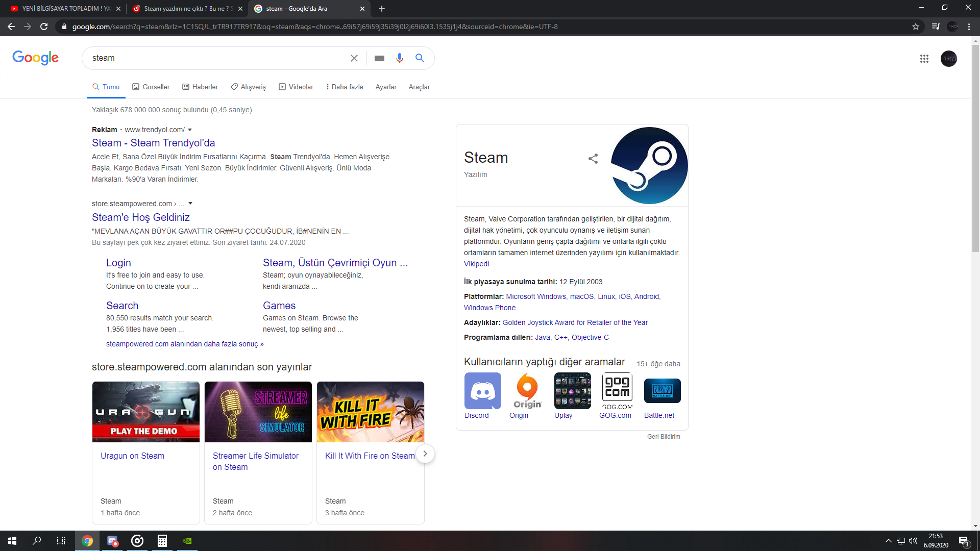
Task: Reload the page
Action: point(44,27)
